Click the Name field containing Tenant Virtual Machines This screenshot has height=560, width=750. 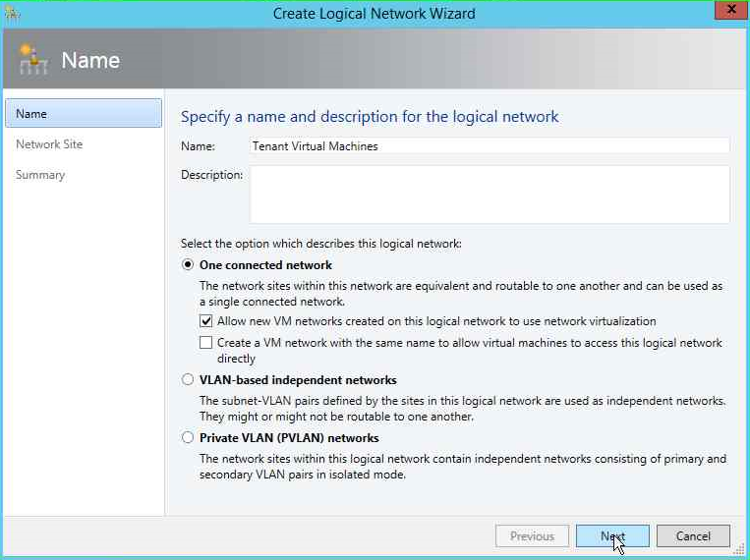point(490,145)
